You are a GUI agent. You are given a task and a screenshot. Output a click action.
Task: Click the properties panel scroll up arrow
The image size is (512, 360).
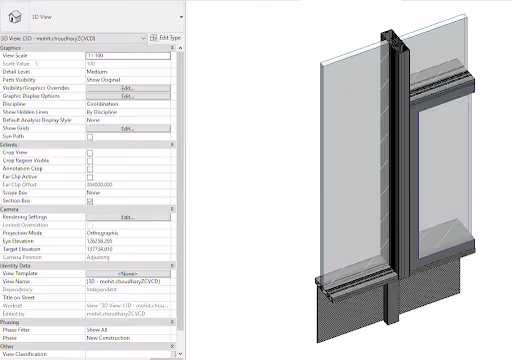(x=180, y=48)
